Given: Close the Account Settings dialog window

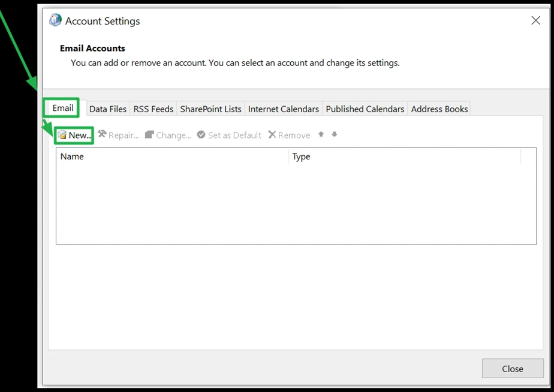Looking at the screenshot, I should coord(513,369).
